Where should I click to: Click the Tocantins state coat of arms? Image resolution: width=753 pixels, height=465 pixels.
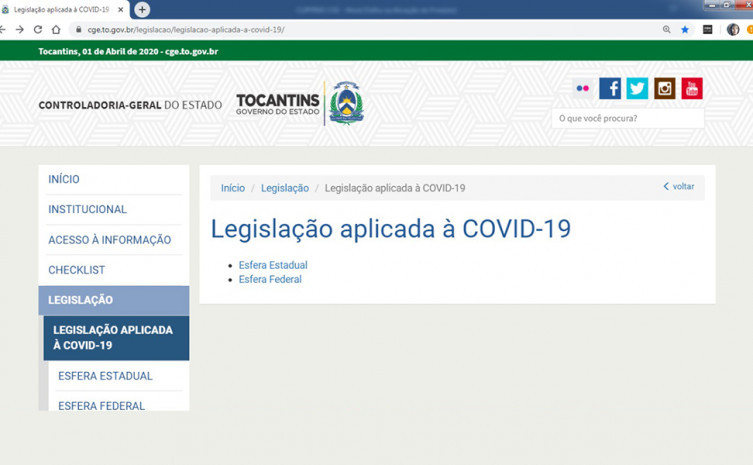(x=346, y=103)
